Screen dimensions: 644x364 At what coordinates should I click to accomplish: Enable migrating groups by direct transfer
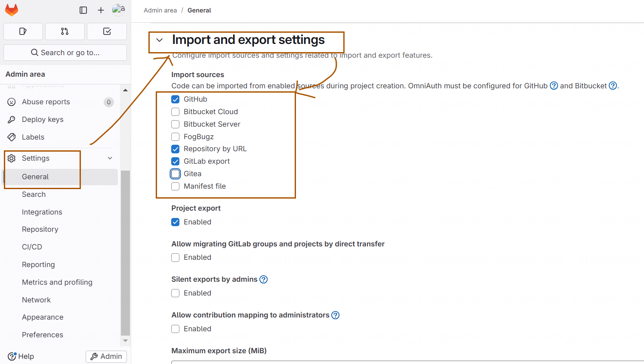pyautogui.click(x=176, y=258)
